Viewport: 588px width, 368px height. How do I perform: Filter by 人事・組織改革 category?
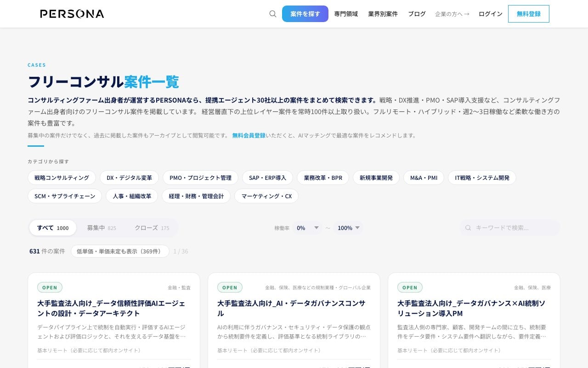tap(132, 196)
